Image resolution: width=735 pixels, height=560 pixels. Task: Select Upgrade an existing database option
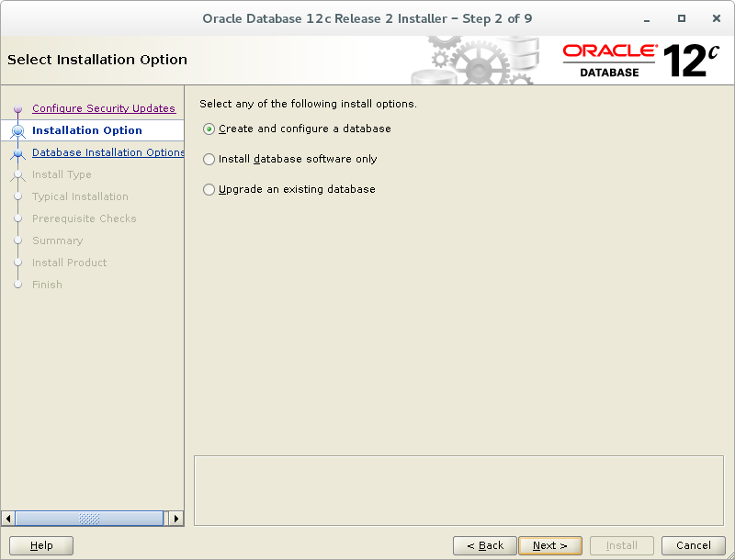coord(288,190)
